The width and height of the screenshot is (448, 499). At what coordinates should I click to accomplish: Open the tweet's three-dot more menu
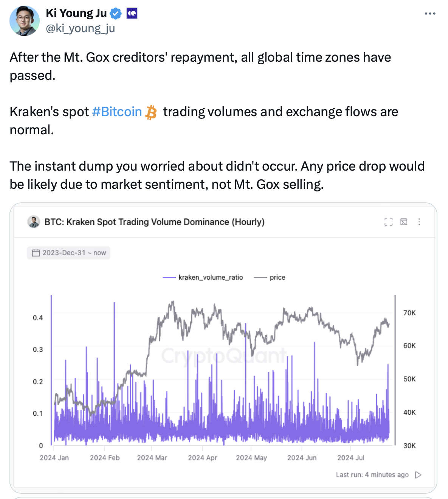tap(430, 14)
